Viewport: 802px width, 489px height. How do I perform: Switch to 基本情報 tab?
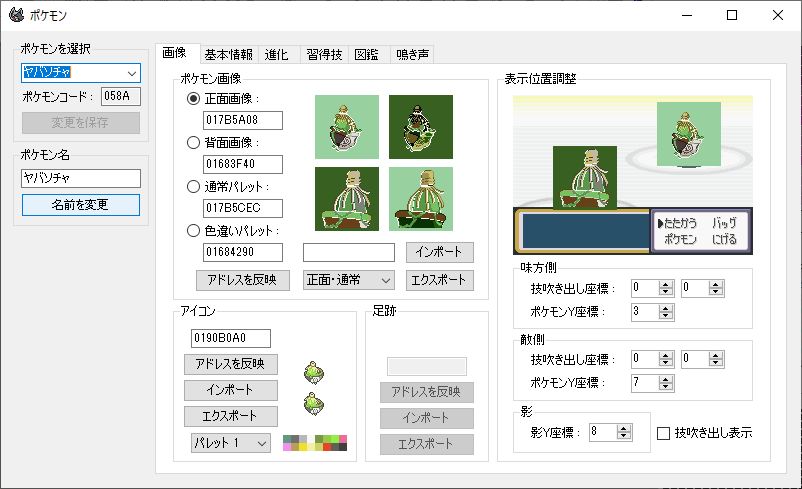(229, 54)
